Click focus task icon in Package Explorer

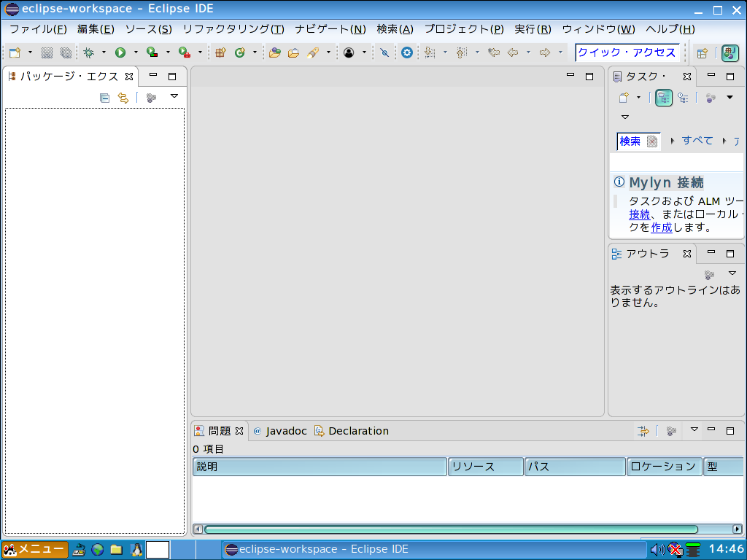click(x=151, y=98)
